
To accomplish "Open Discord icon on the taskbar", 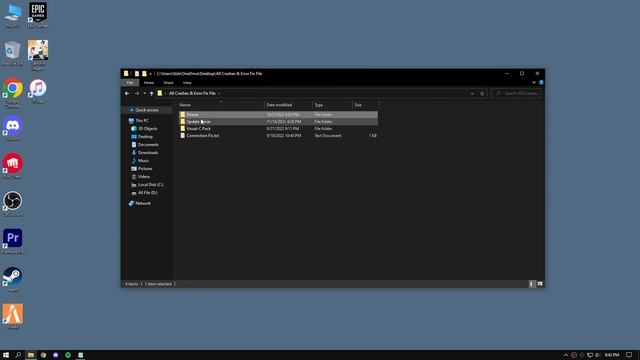I will click(56, 355).
